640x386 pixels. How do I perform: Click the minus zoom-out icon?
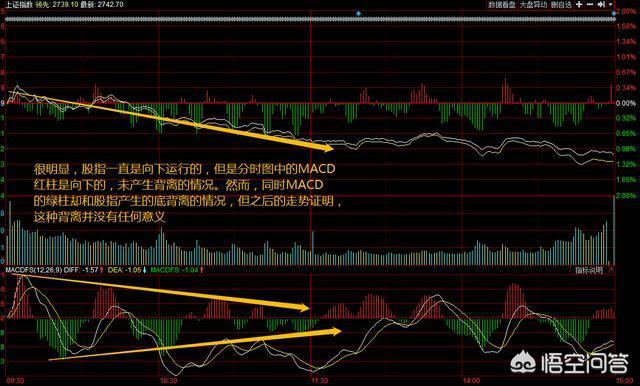[590, 5]
